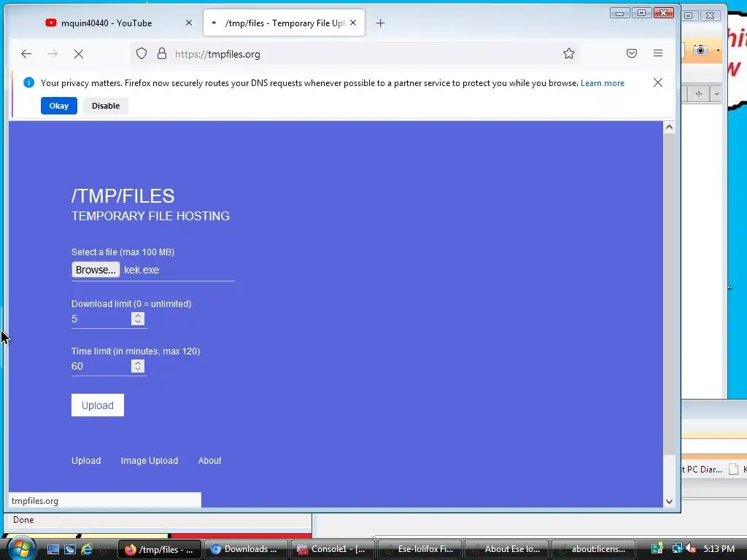747x560 pixels.
Task: Click the /TMP/FILES site heading
Action: tap(123, 195)
